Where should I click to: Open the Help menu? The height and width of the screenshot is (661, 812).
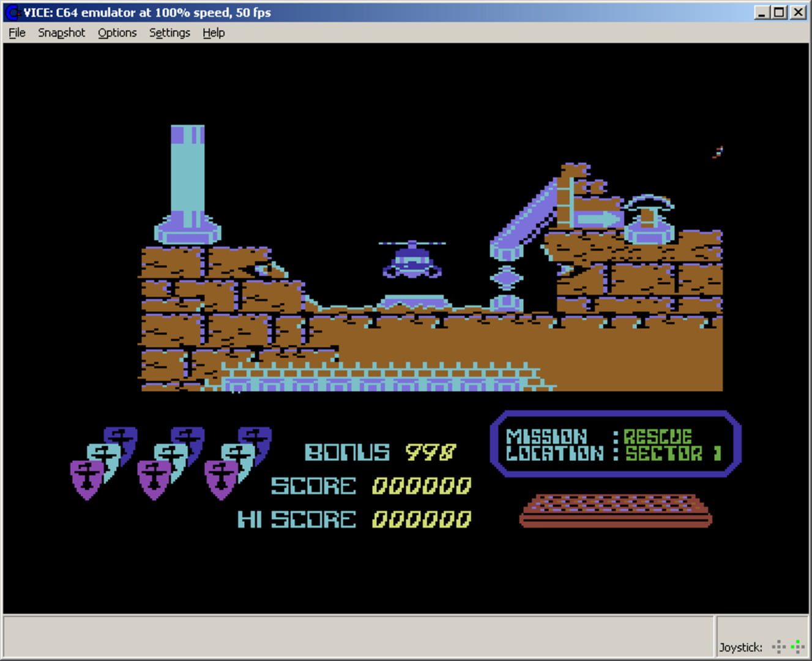(x=213, y=32)
